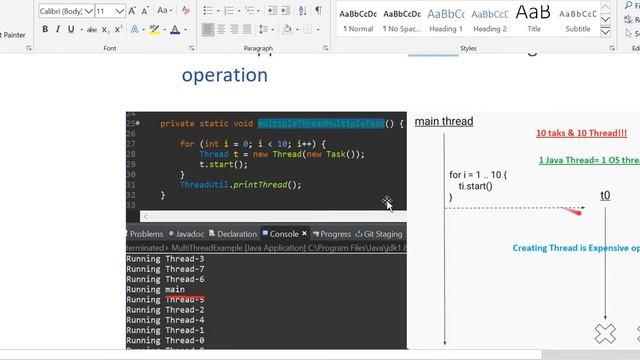Toggle Underline formatting

71,29
